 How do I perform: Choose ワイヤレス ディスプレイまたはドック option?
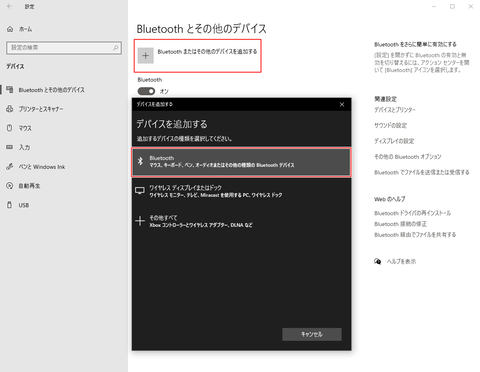[241, 191]
